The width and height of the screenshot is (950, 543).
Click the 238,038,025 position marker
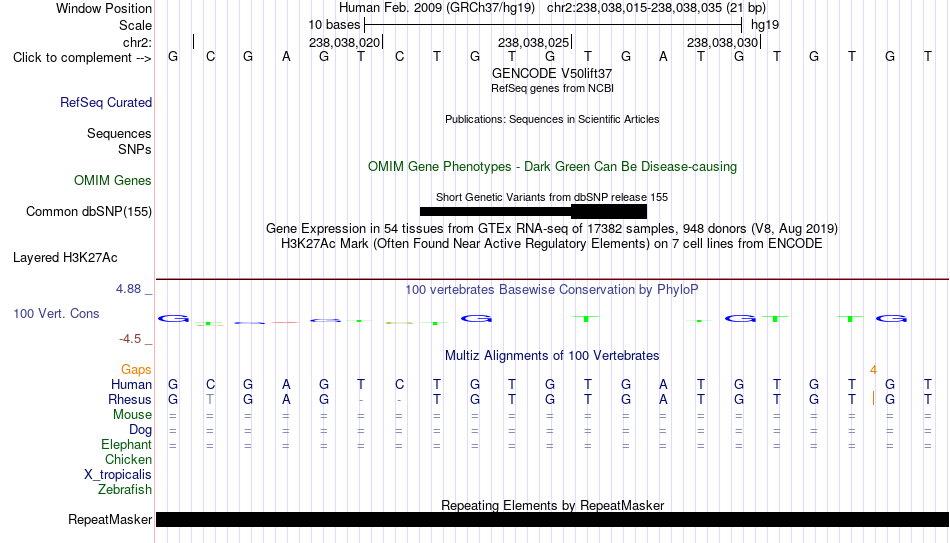click(534, 42)
